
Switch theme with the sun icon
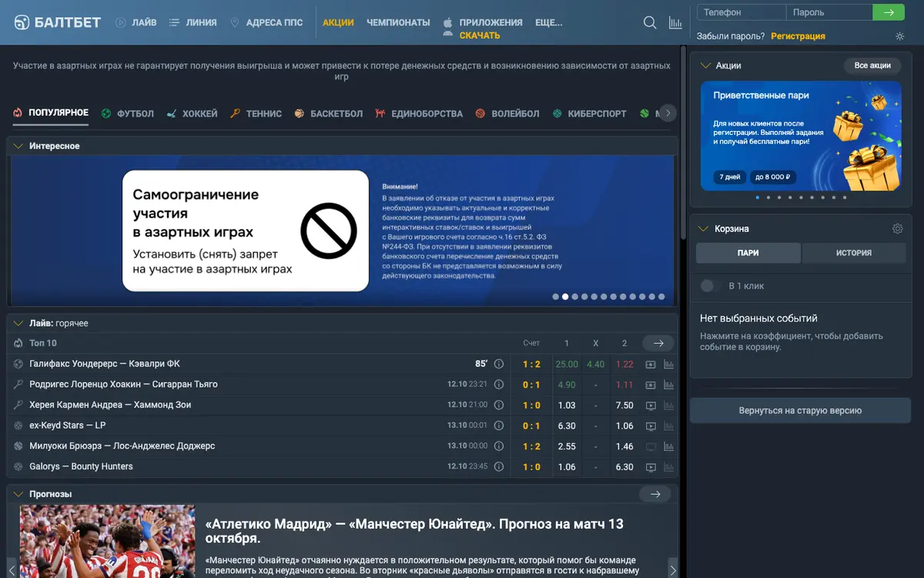900,36
